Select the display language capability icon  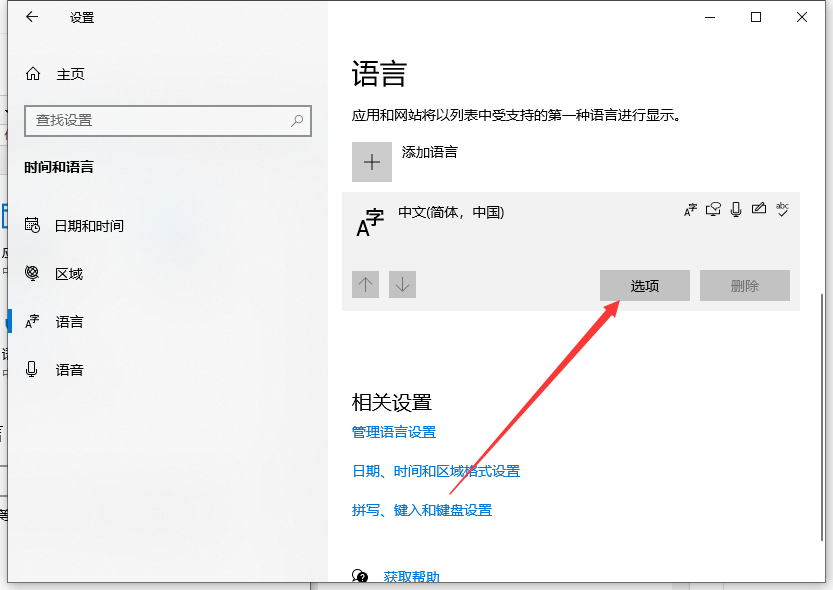coord(691,209)
